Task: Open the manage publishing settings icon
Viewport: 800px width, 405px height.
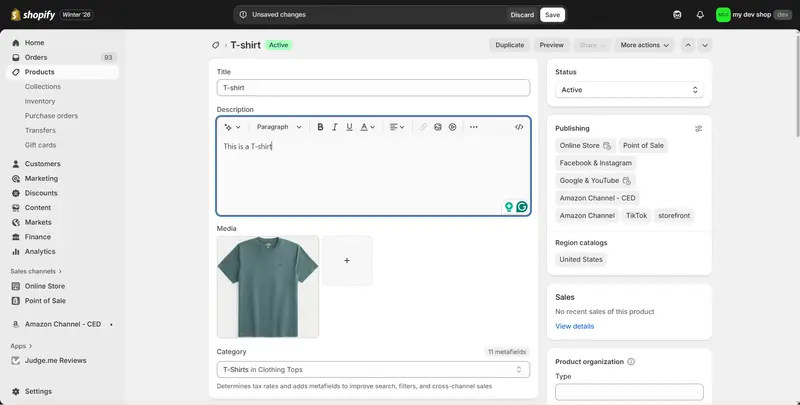Action: (x=698, y=129)
